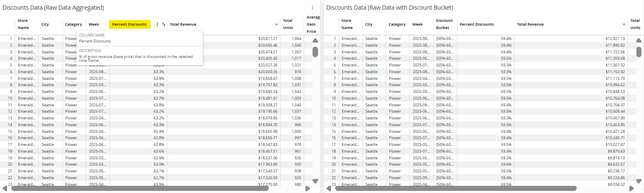
Task: Click the 1,067 total units cell
Action: pos(296,52)
